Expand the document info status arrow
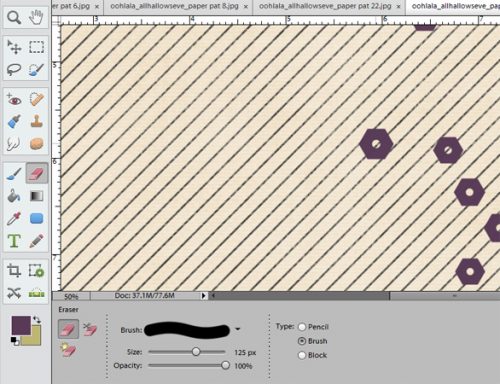This screenshot has width=500, height=384. (x=204, y=295)
